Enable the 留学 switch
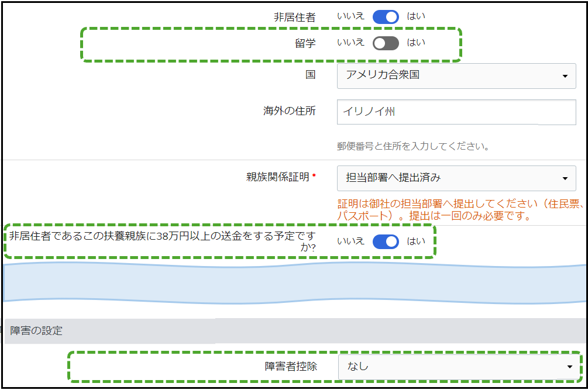Viewport: 588px width, 390px height. [x=386, y=43]
